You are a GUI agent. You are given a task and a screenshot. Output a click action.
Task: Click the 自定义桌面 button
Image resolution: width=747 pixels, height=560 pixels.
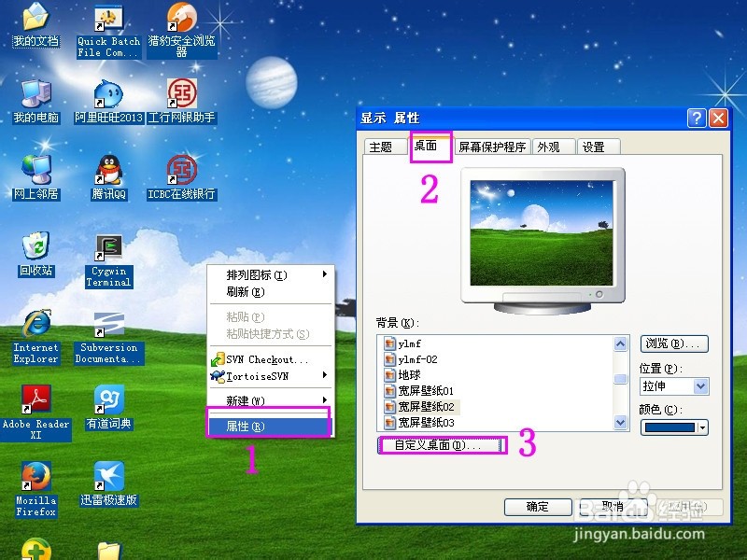[442, 445]
